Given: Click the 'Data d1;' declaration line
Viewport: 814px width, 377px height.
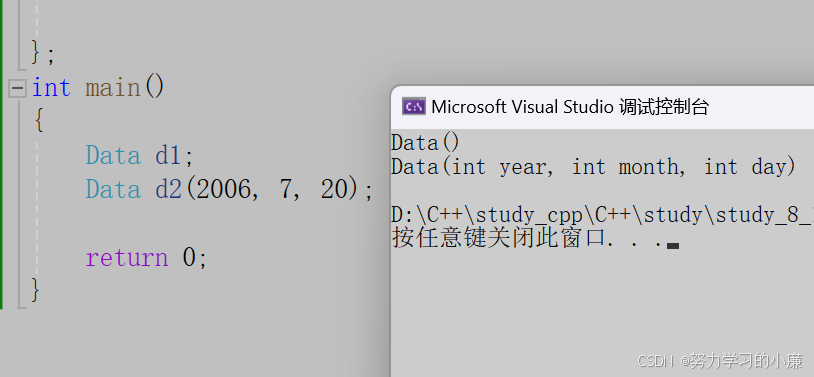Looking at the screenshot, I should pos(139,155).
